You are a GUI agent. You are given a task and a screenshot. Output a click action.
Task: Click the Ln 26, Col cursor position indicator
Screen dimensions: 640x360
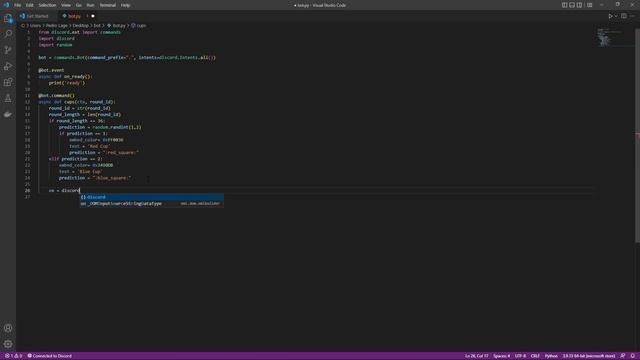click(476, 356)
